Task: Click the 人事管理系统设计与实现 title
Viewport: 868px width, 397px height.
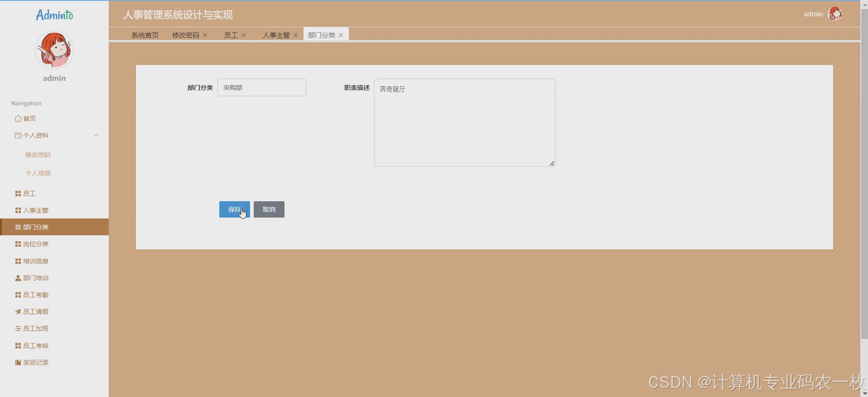Action: 178,15
